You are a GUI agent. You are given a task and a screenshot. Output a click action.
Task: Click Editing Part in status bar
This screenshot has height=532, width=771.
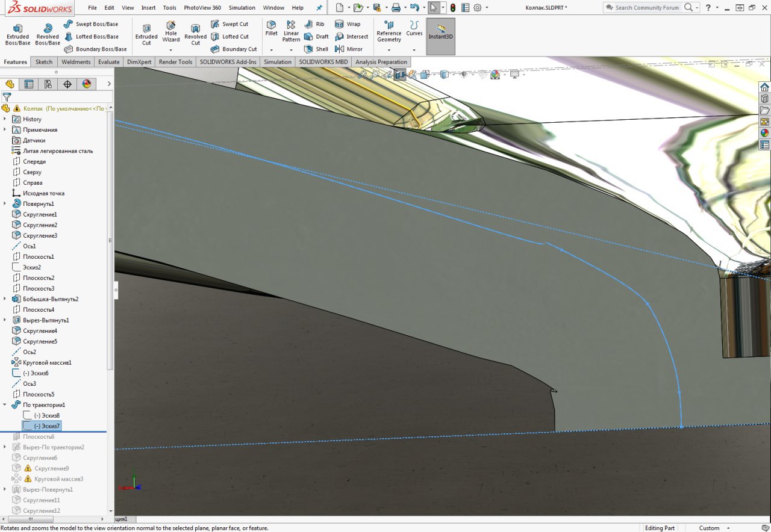[x=660, y=528]
